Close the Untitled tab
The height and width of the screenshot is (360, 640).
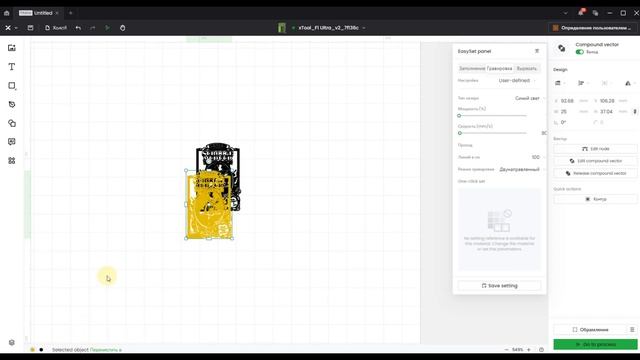click(x=57, y=13)
